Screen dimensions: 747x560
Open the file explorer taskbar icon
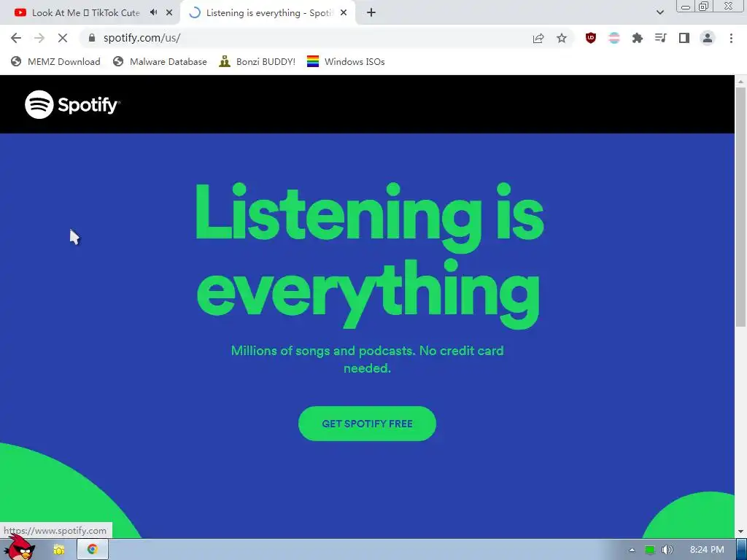59,550
